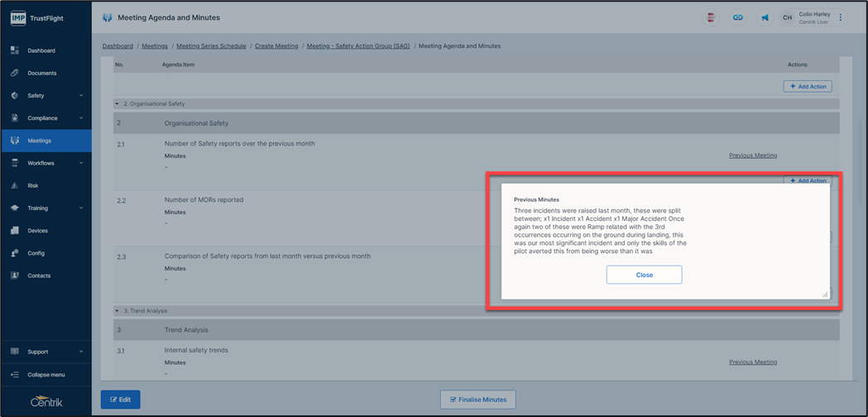Open the Training sidebar menu item
Image resolution: width=868 pixels, height=417 pixels.
[x=37, y=208]
